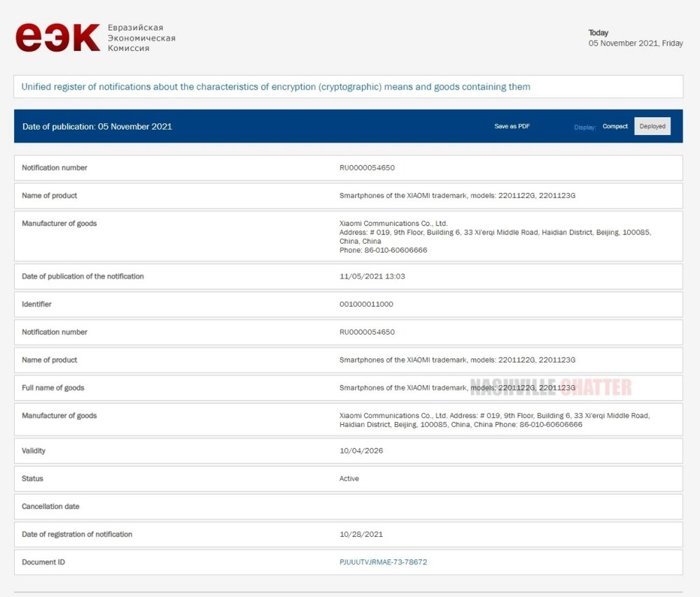Click the Validity label
This screenshot has height=597, width=700.
click(x=34, y=451)
